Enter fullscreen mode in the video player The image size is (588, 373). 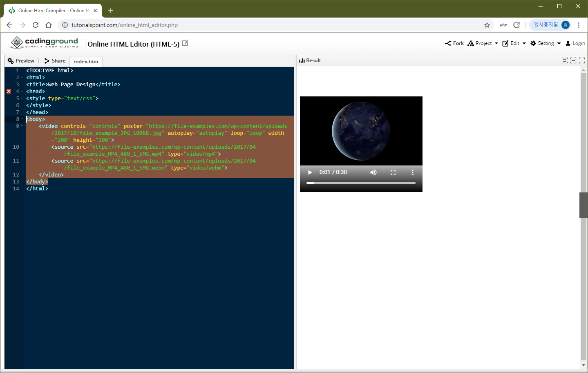pos(393,172)
